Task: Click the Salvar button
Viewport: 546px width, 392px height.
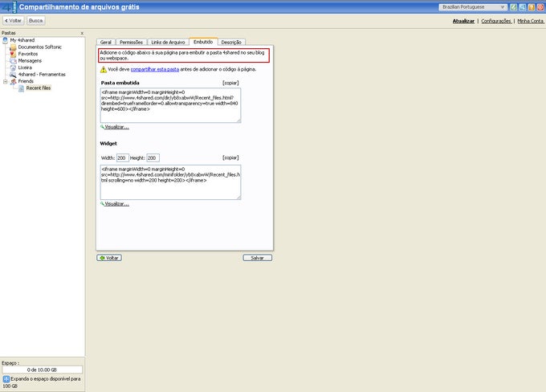Action: [x=257, y=258]
